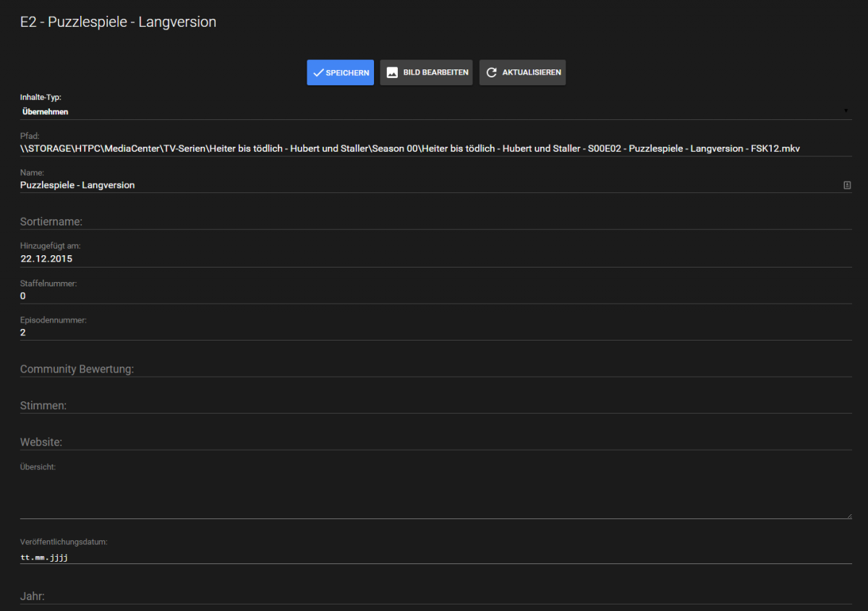Click the Episodennummer field with value 2
Image resolution: width=868 pixels, height=611 pixels.
click(x=435, y=333)
